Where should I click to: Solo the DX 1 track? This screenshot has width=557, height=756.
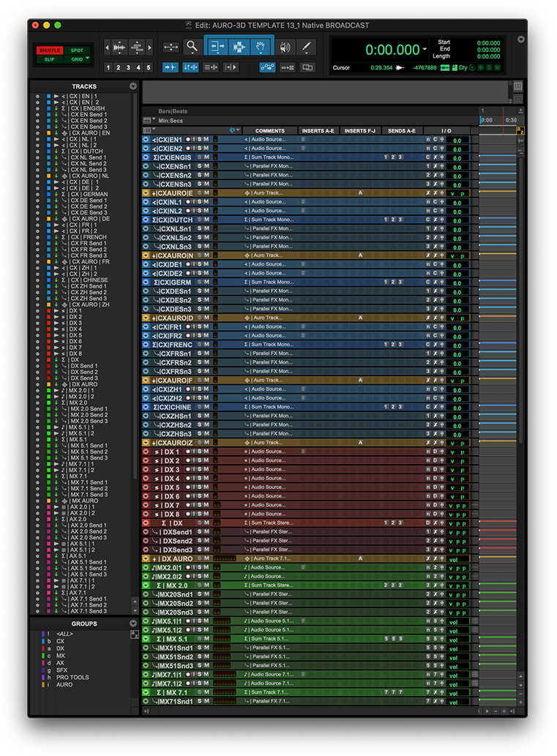point(198,452)
